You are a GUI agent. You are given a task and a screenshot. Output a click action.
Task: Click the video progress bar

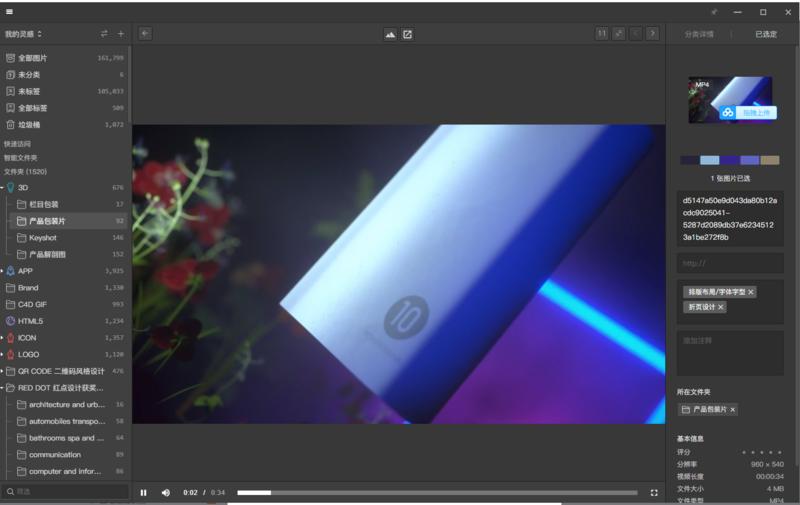coord(437,492)
